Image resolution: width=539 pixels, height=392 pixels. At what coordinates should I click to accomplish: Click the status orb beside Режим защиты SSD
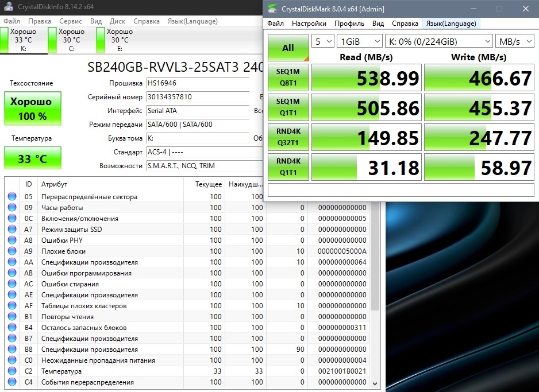(x=12, y=230)
